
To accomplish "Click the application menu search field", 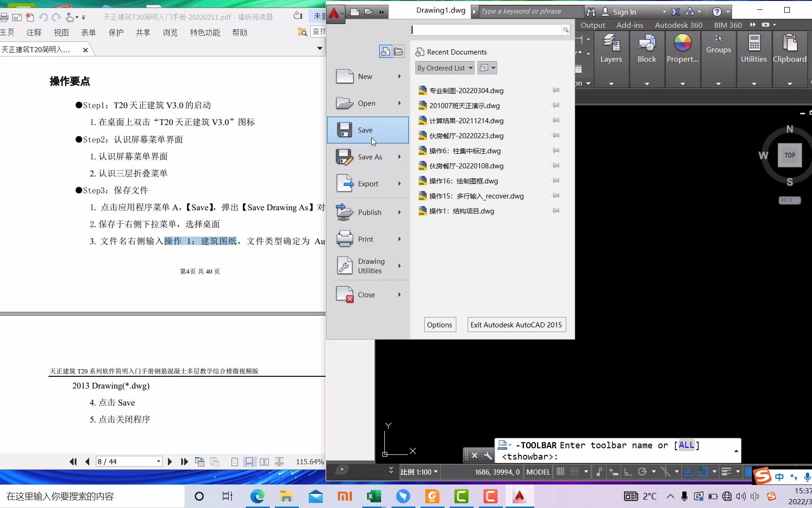I will click(x=487, y=30).
